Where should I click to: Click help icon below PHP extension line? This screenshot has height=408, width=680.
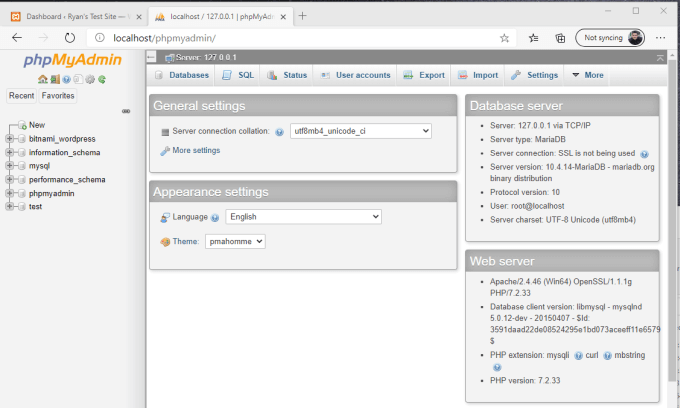click(497, 368)
